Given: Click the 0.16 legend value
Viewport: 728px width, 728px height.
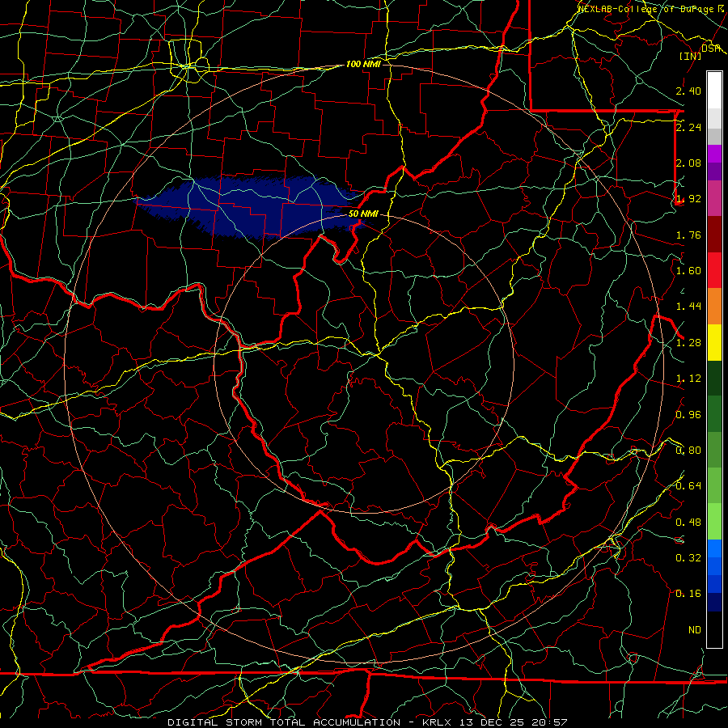Looking at the screenshot, I should pos(688,594).
